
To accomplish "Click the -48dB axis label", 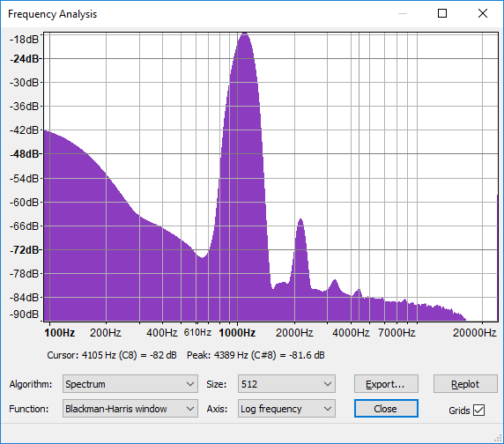I will coord(25,154).
